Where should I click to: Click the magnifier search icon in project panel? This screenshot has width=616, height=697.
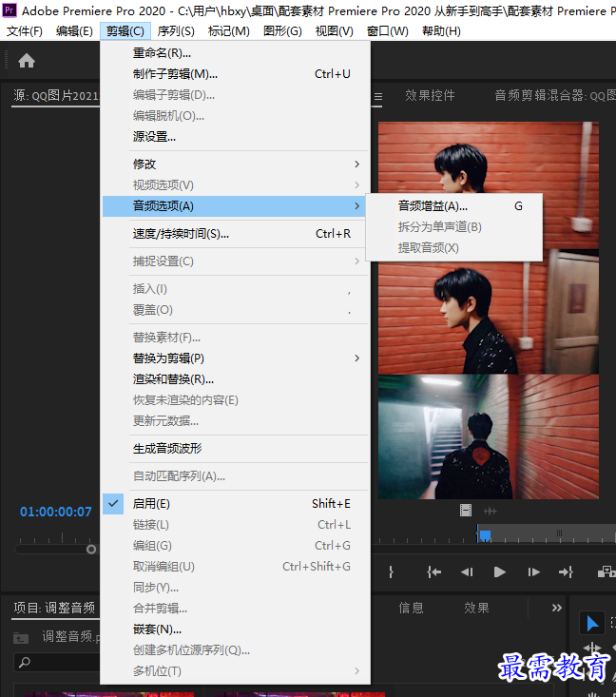pyautogui.click(x=25, y=662)
